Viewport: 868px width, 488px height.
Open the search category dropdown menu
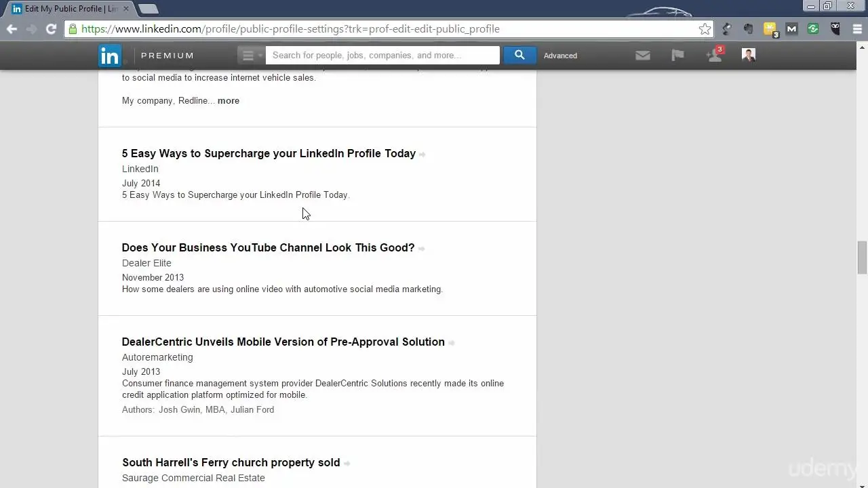251,56
